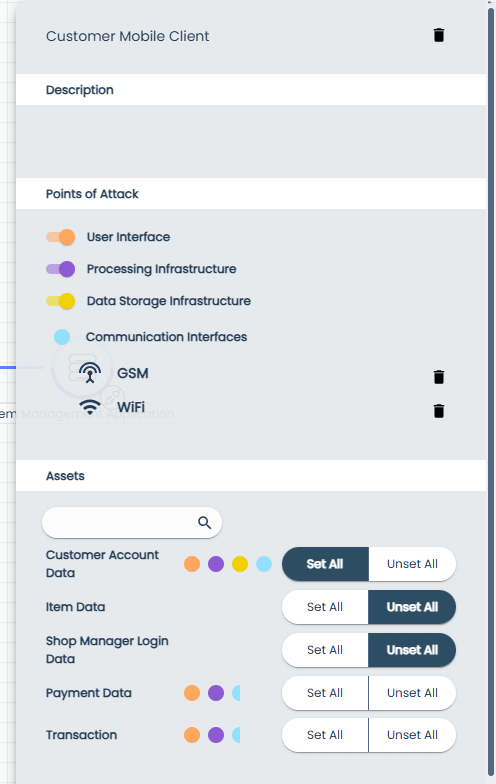Click the Data Storage Infrastructure label
Viewport: 496px width, 784px height.
click(169, 301)
